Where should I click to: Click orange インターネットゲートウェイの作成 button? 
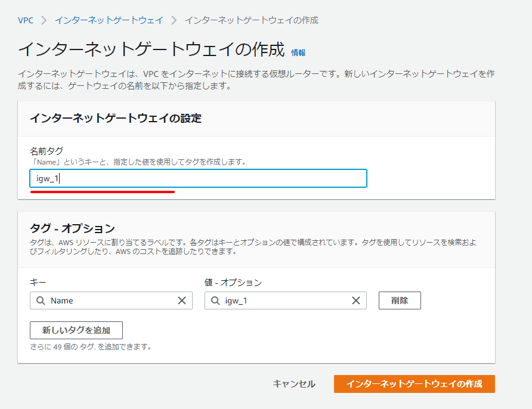point(415,384)
